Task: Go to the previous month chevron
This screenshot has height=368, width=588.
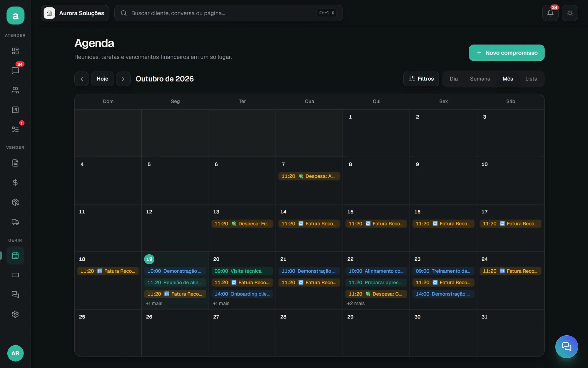Action: [82, 79]
